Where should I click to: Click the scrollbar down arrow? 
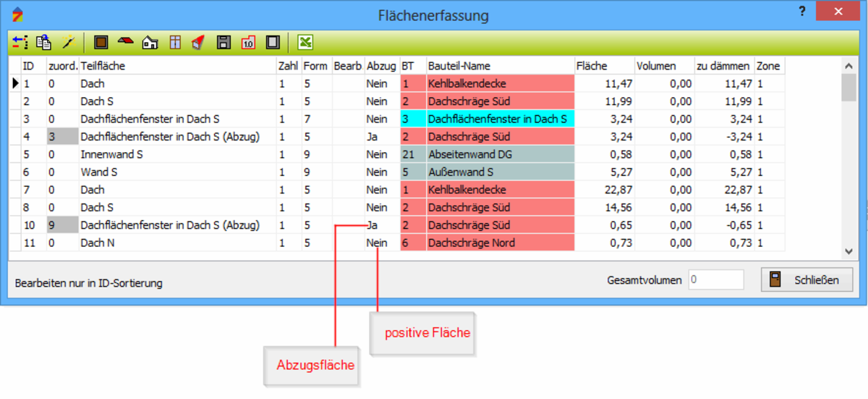[848, 251]
